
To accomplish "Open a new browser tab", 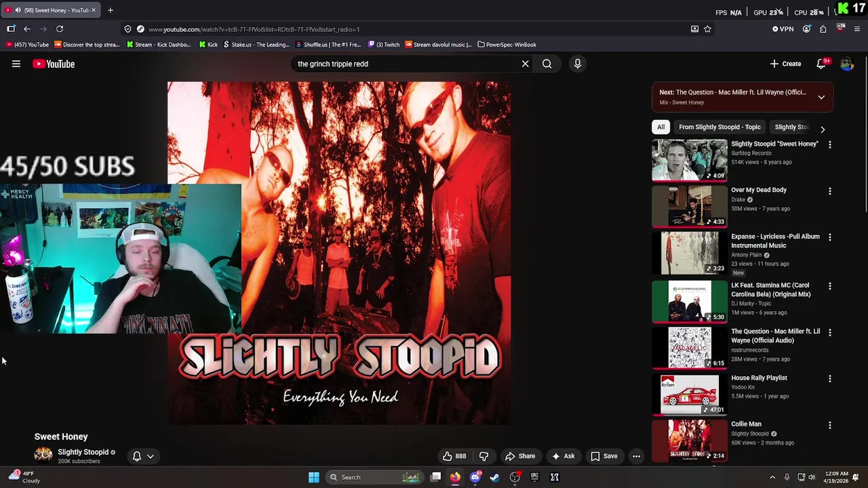I will point(111,10).
